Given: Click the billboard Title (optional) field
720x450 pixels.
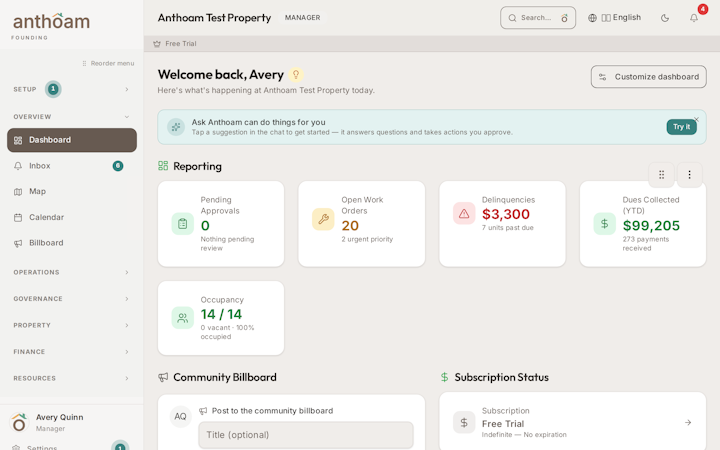Looking at the screenshot, I should pos(306,435).
